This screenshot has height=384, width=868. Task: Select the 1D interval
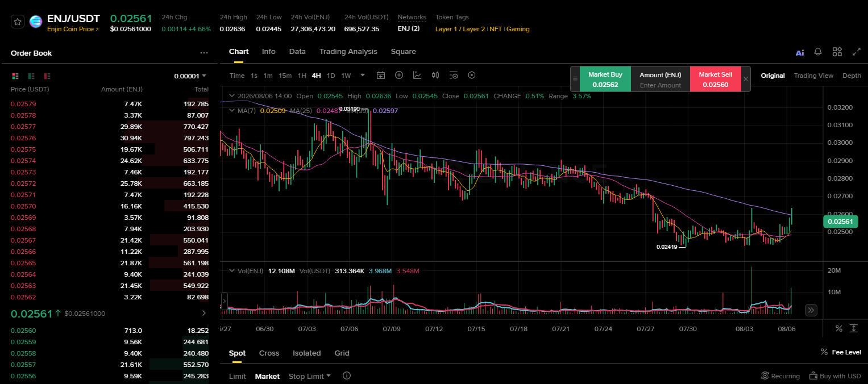(x=331, y=76)
